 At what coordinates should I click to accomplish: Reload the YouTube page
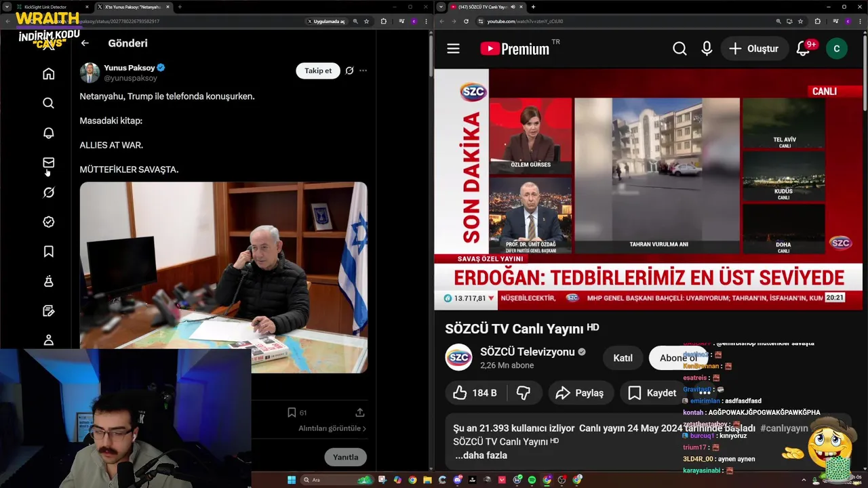pos(466,21)
